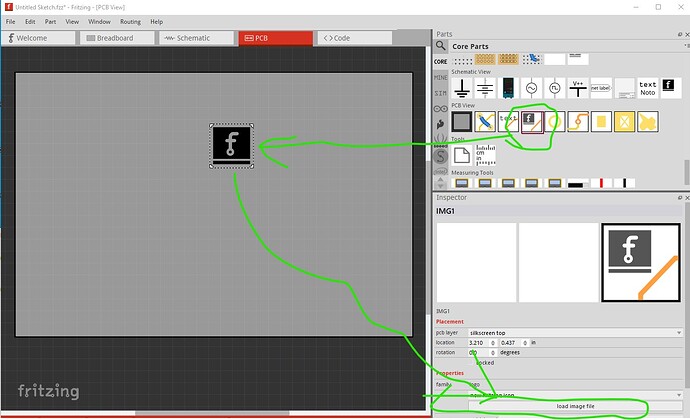Click the logo image on the PCB canvas

point(232,146)
